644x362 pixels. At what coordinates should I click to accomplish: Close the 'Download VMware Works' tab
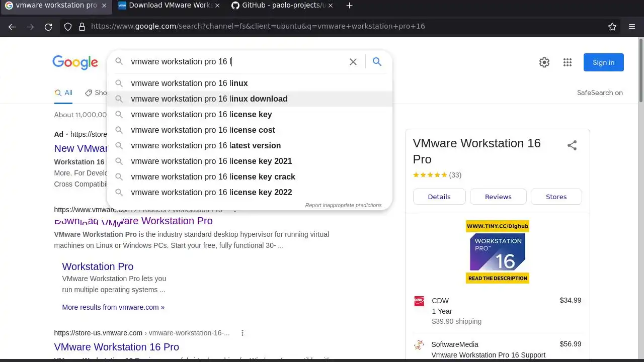coord(217,6)
